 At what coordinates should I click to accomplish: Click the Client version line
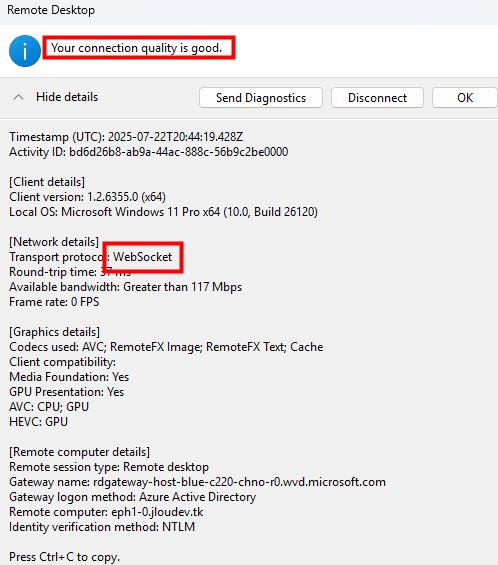[87, 197]
